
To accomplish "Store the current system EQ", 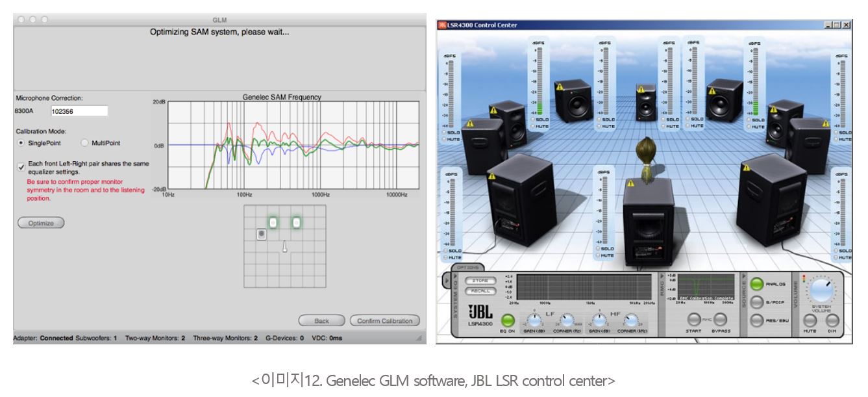I will pos(480,281).
